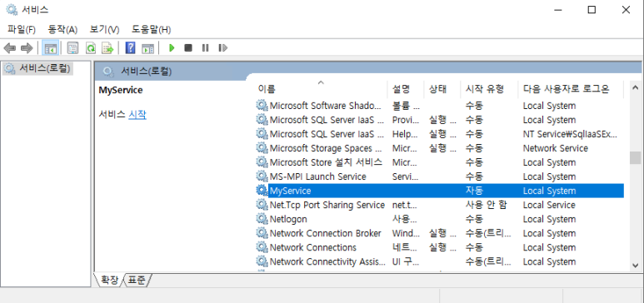
Task: Select 서비스(로컬) in the left tree
Action: [x=37, y=68]
